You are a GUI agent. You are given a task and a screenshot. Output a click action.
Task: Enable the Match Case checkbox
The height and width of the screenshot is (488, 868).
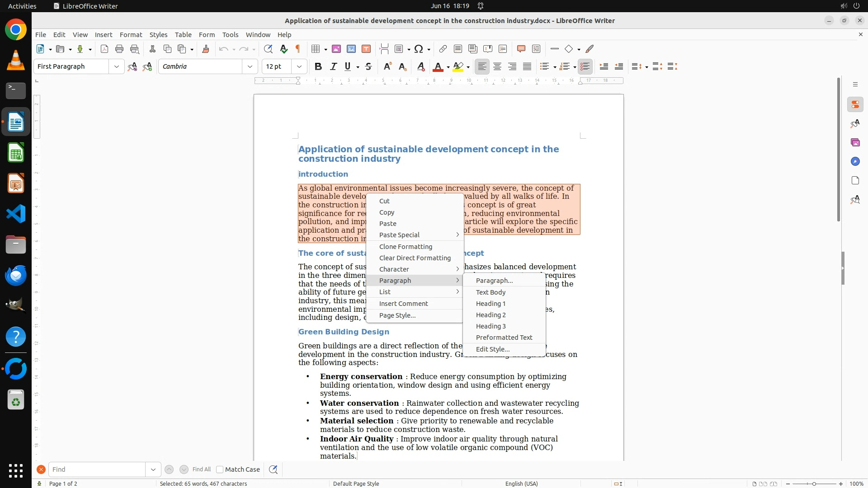pyautogui.click(x=220, y=469)
